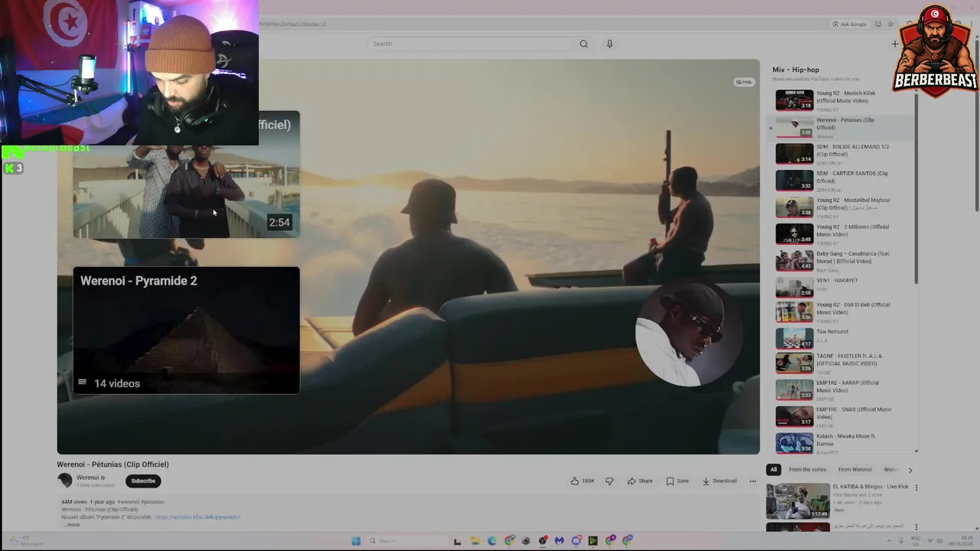Screen dimensions: 980x551
Task: Click Ask Google in the address bar
Action: 850,24
